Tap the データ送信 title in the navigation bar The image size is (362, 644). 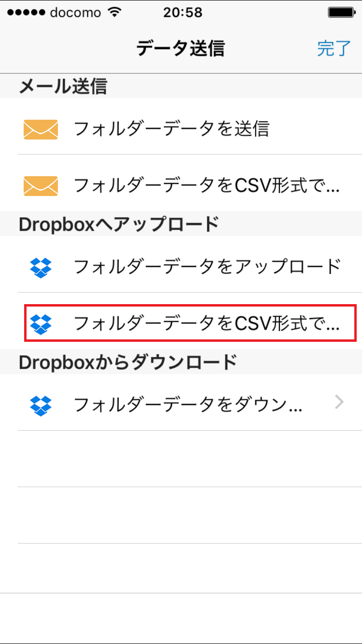coord(181,49)
